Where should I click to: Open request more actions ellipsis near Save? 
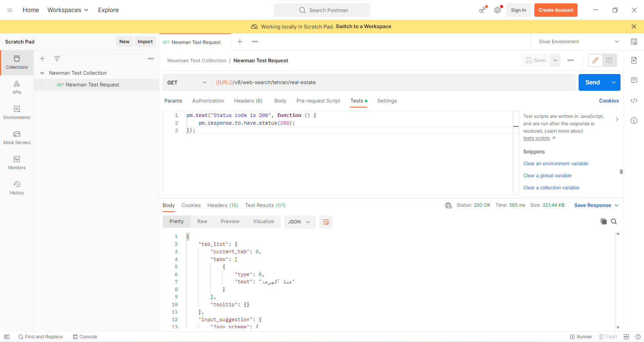571,60
